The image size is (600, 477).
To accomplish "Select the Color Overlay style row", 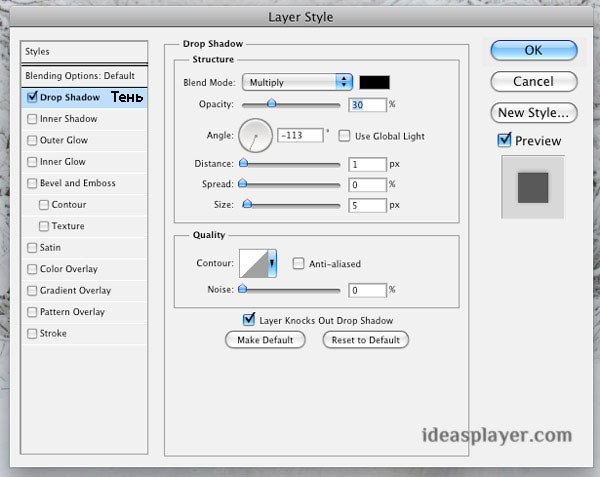I will (84, 269).
